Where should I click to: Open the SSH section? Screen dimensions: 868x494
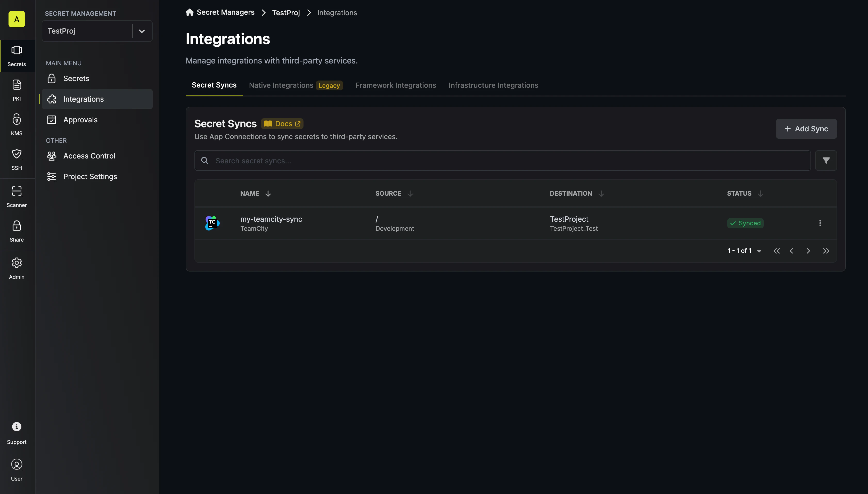pyautogui.click(x=17, y=160)
